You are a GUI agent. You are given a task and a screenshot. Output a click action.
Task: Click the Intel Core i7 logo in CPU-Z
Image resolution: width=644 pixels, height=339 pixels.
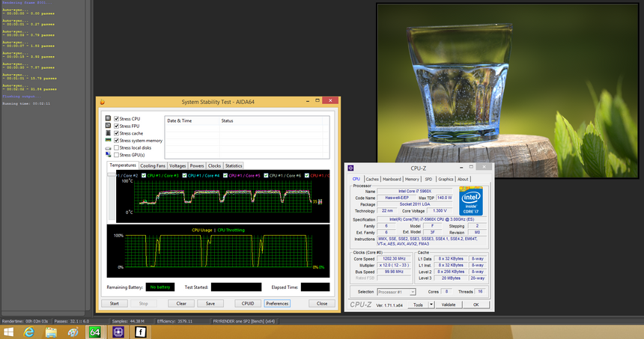pyautogui.click(x=470, y=201)
